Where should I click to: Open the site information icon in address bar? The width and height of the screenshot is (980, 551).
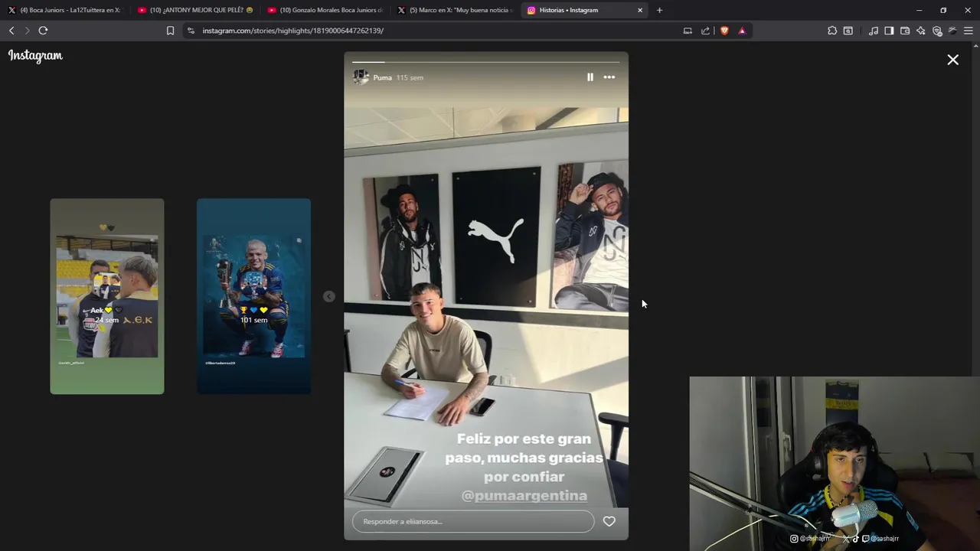[191, 31]
